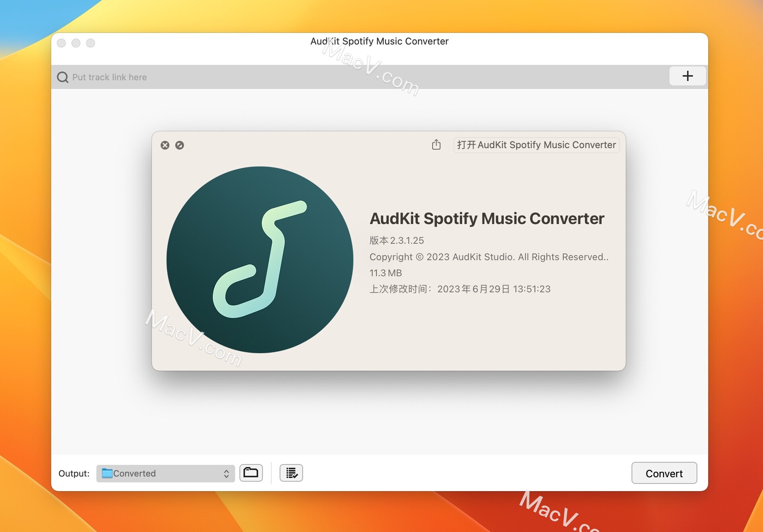This screenshot has height=532, width=763.
Task: Click the bold 'AudKit Spotify Music Converter' heading
Action: (x=487, y=219)
